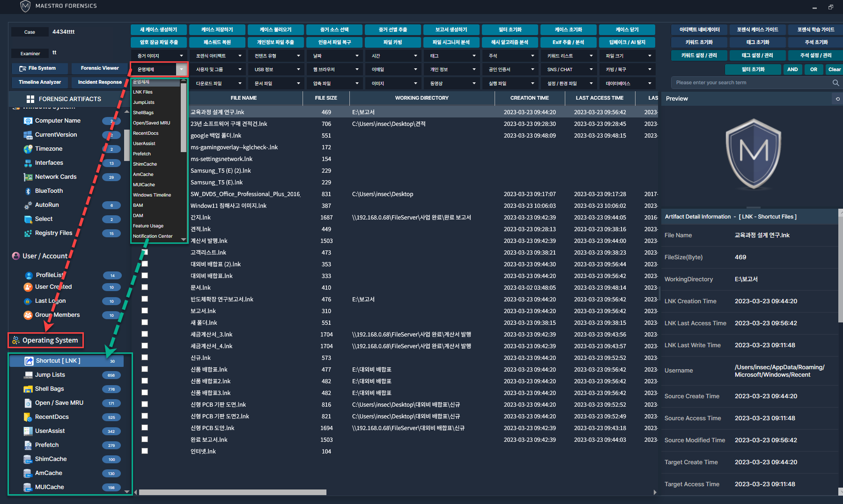Viewport: 843px width, 504px height.
Task: Click the search magnifier icon
Action: (836, 83)
